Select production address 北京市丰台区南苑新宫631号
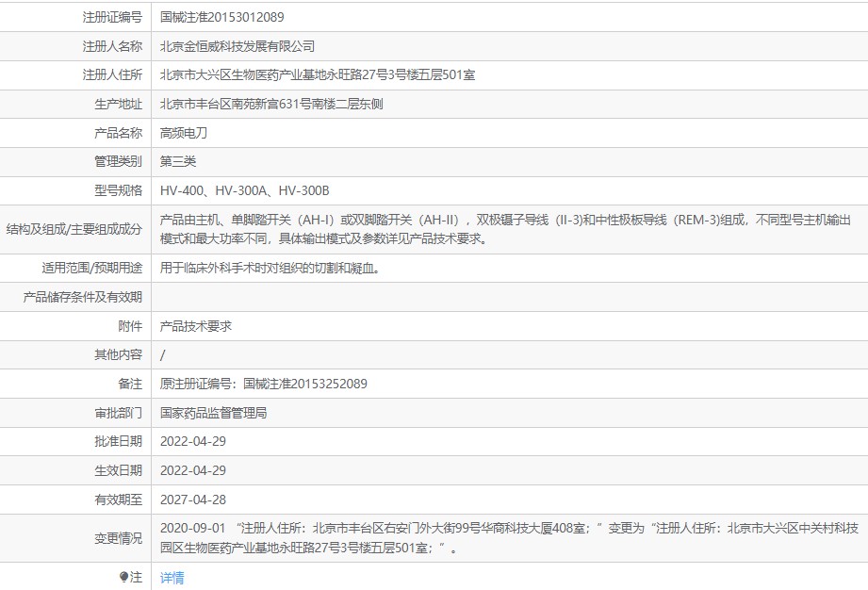 click(271, 104)
